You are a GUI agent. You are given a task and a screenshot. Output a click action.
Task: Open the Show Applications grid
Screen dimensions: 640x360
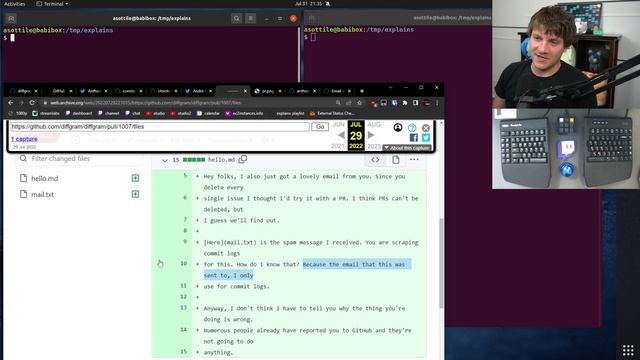tap(628, 350)
